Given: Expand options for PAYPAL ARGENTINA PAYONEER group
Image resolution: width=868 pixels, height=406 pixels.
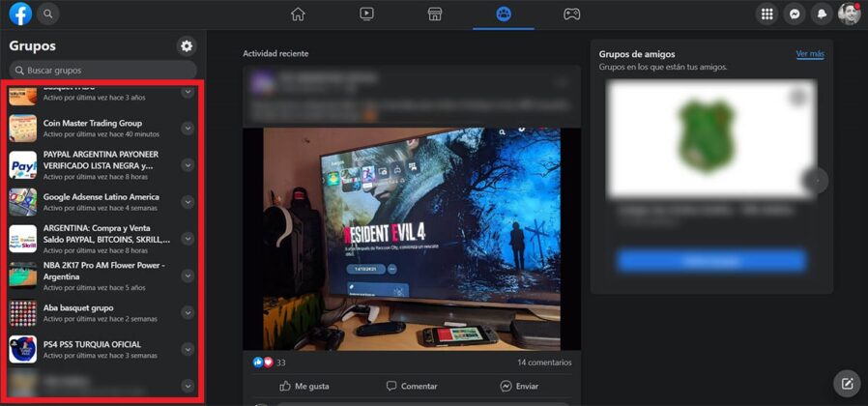Looking at the screenshot, I should pos(188,165).
